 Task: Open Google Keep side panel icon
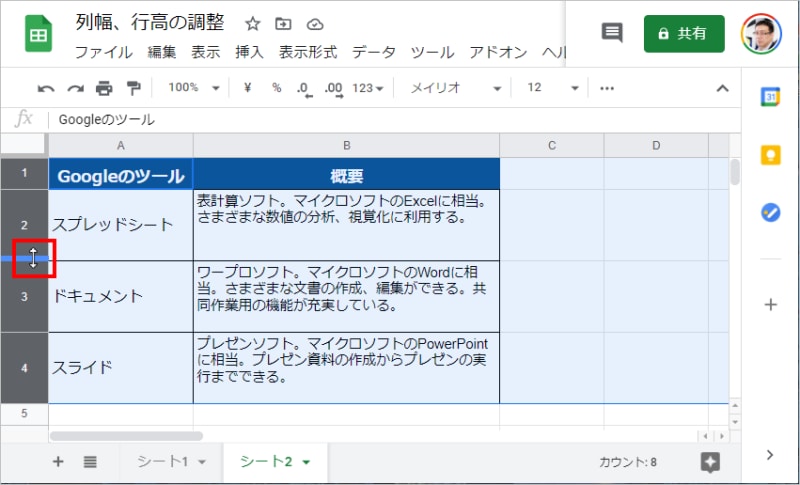770,155
